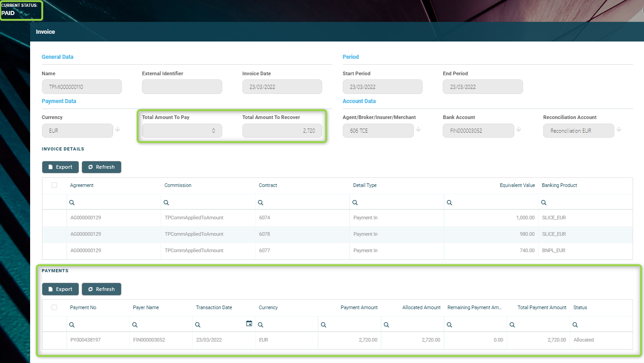This screenshot has width=644, height=363.
Task: Click search icon under Payment No column
Action: 72,325
